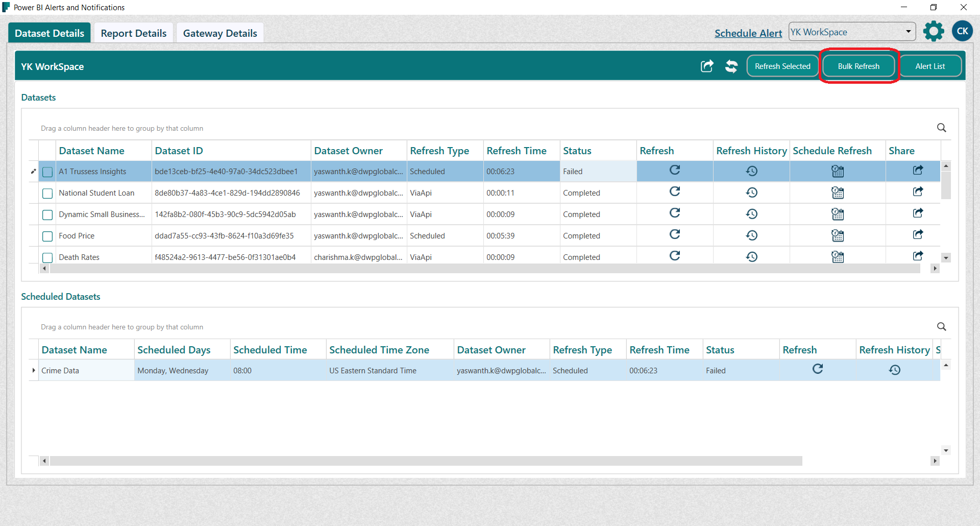Image resolution: width=980 pixels, height=526 pixels.
Task: Refresh the Dynamic Small Business dataset
Action: 675,213
